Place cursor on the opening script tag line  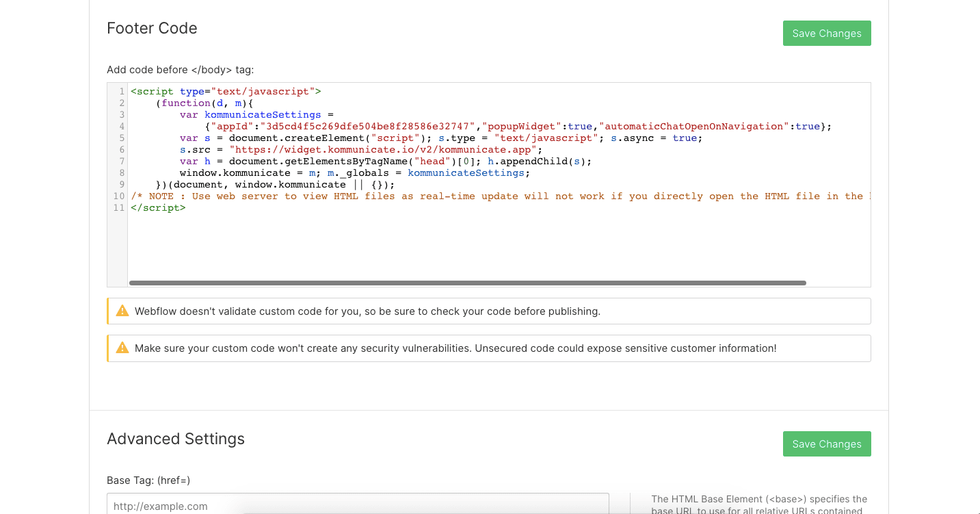(x=226, y=91)
